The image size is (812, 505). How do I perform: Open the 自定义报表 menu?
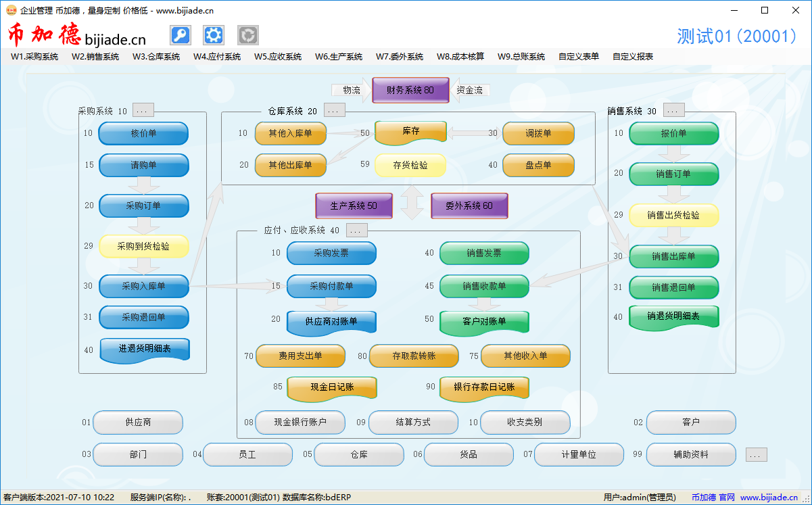coord(633,57)
